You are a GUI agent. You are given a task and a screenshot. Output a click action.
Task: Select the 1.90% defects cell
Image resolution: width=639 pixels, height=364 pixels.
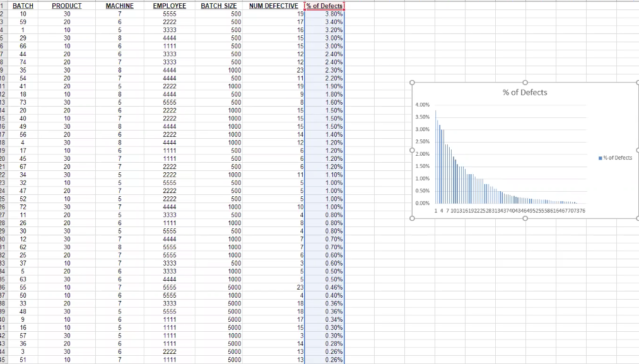(324, 86)
